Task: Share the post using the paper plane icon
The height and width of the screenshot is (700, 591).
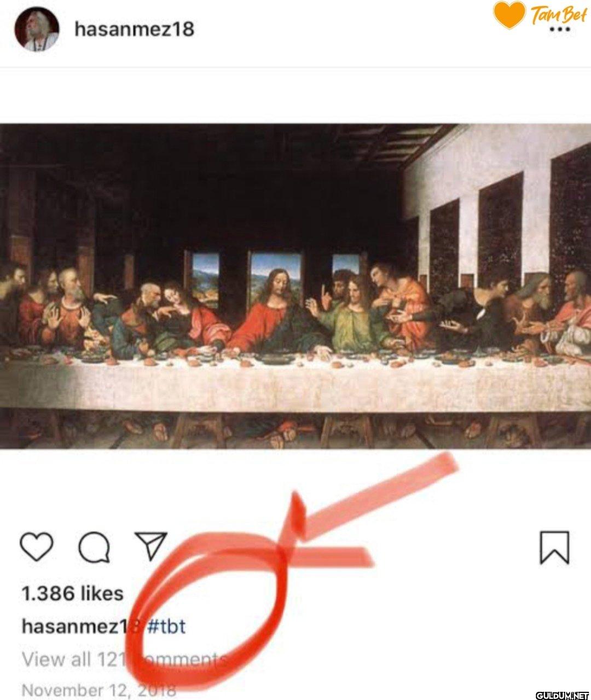Action: pyautogui.click(x=150, y=546)
